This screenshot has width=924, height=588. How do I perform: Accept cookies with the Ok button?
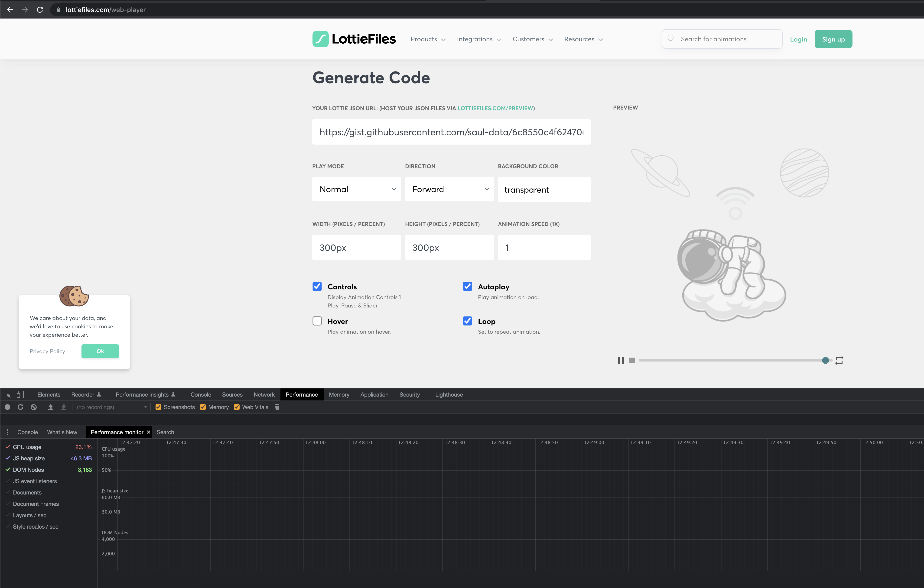(x=100, y=351)
